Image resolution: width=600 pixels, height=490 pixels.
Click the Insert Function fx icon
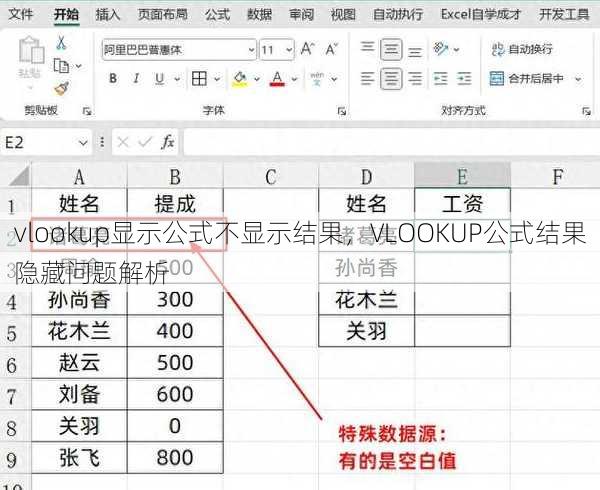coord(168,142)
